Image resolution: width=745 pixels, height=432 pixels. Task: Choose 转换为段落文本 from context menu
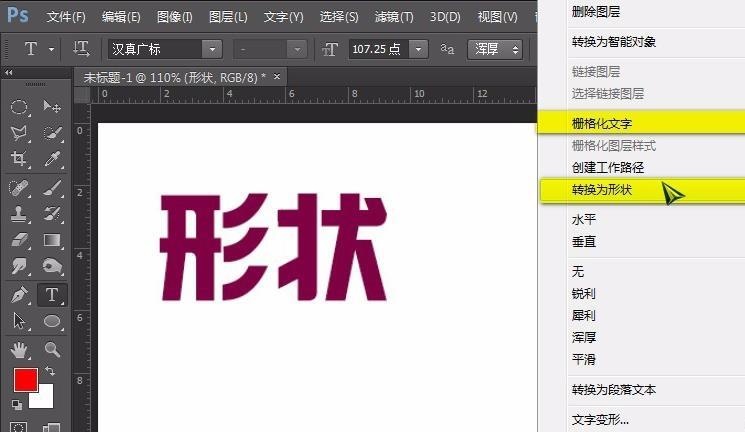(614, 390)
